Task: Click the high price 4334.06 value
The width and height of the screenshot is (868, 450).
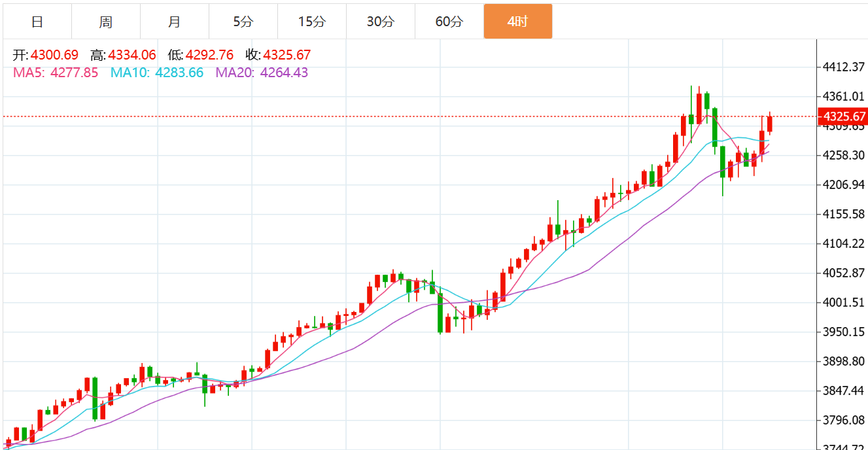Action: point(132,56)
